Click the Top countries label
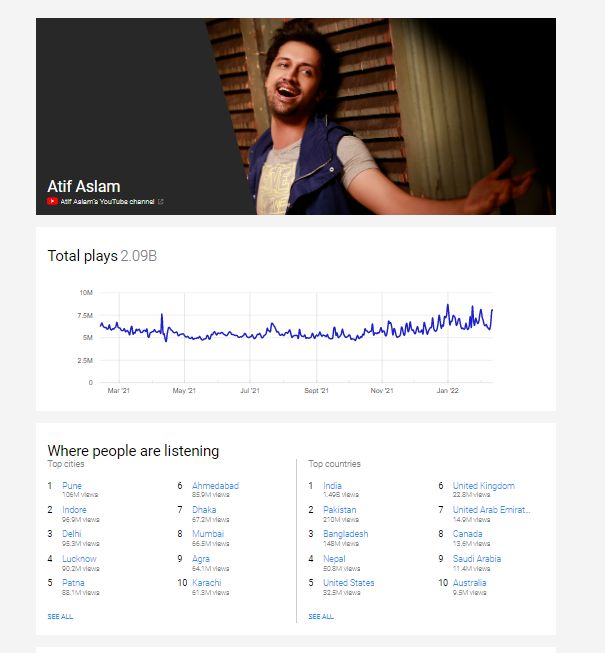Image resolution: width=605 pixels, height=653 pixels. pos(334,464)
